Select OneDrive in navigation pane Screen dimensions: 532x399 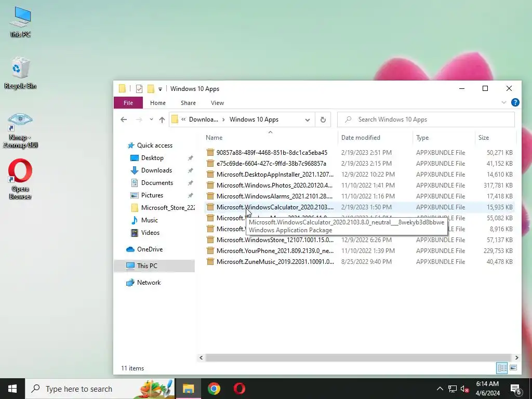coord(150,249)
